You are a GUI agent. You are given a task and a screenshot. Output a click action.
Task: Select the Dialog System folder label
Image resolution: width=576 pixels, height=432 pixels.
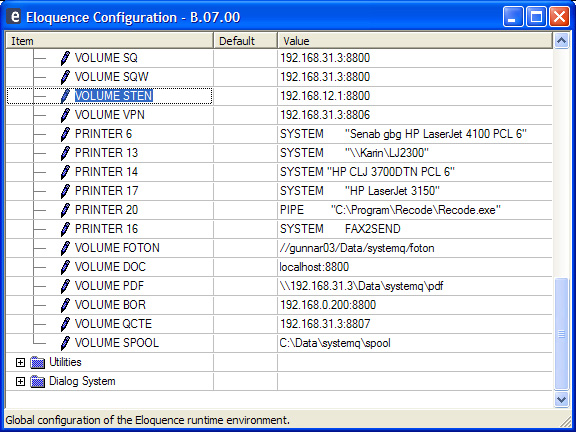[82, 381]
